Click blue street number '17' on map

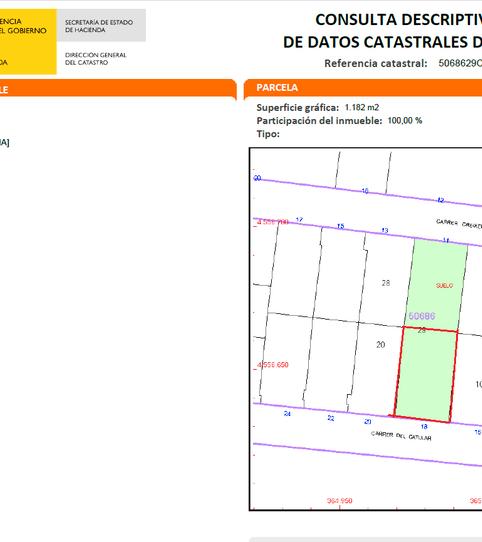point(299,220)
